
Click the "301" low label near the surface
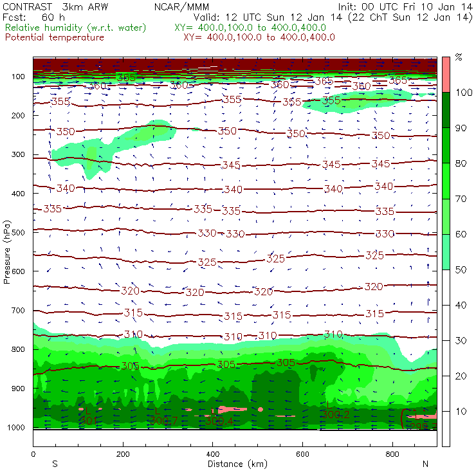coord(87,421)
